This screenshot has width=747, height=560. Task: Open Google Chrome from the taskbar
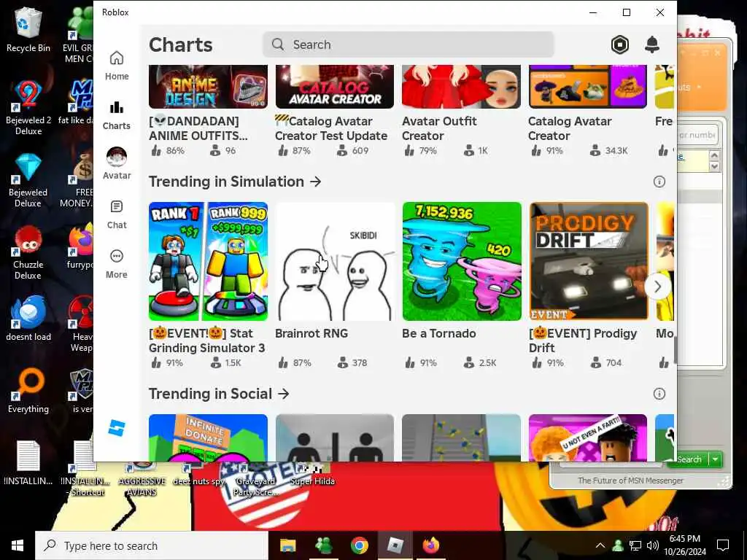[x=360, y=545]
